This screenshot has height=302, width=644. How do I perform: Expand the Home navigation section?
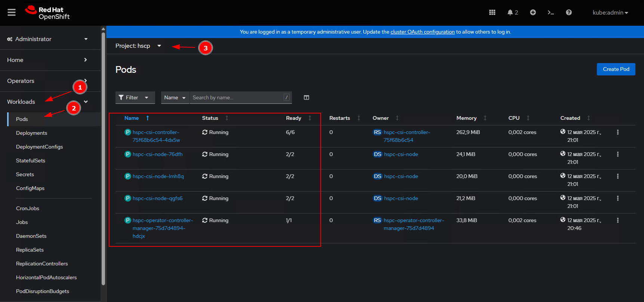coord(48,60)
